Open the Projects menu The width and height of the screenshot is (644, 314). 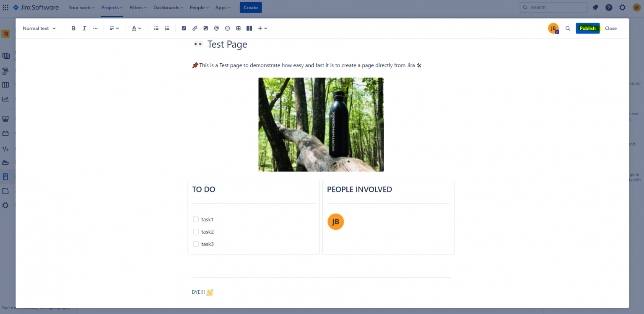[x=111, y=7]
